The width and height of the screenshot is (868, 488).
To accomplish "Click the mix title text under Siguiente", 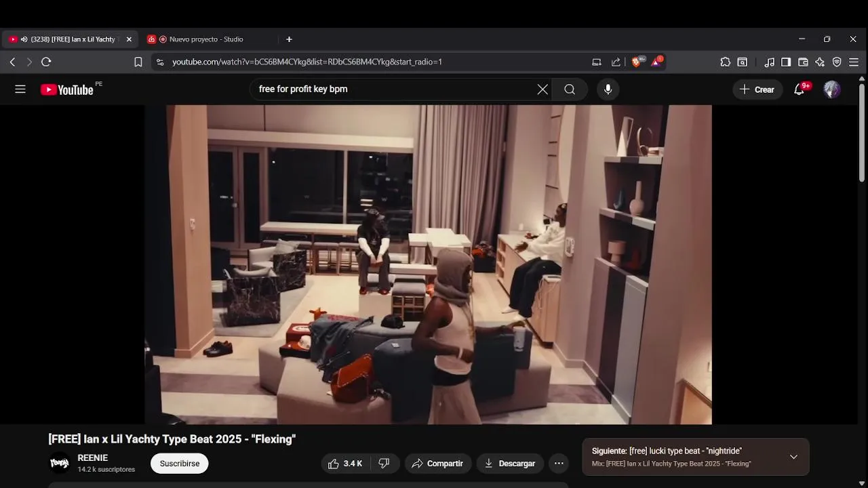I will click(671, 464).
